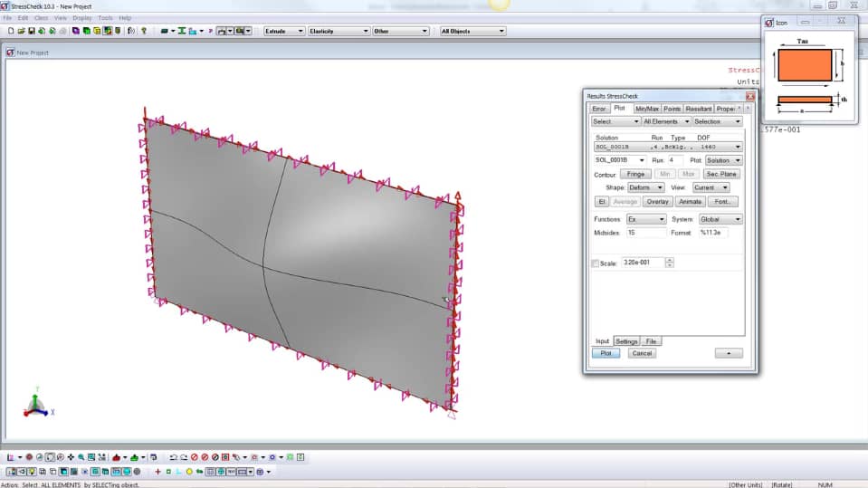Switch to the Settings tab at dialog bottom
This screenshot has height=488, width=868.
tap(626, 341)
